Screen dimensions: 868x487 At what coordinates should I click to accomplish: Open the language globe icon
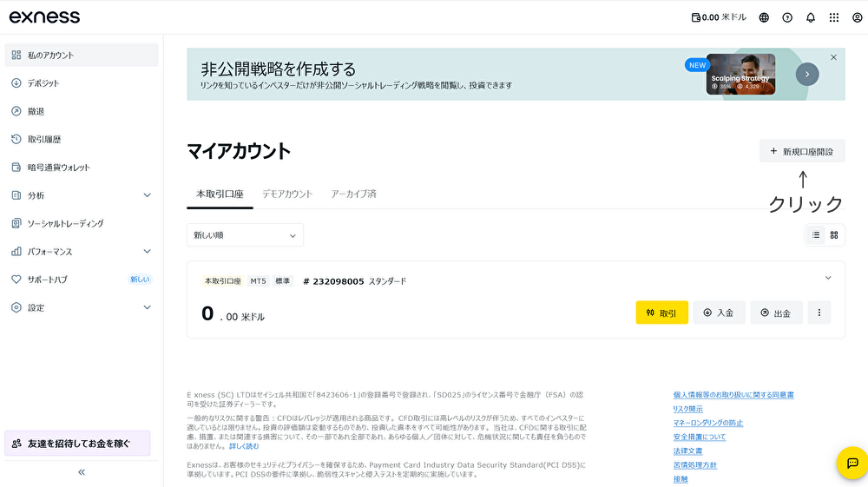coord(764,17)
